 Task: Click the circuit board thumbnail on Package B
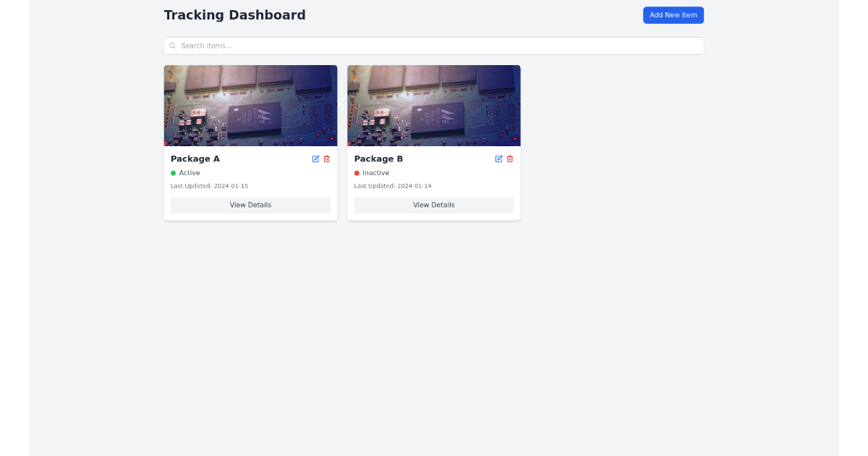point(433,105)
